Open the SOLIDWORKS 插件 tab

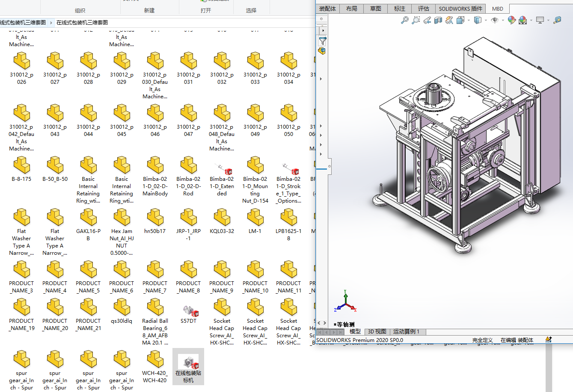coord(460,9)
